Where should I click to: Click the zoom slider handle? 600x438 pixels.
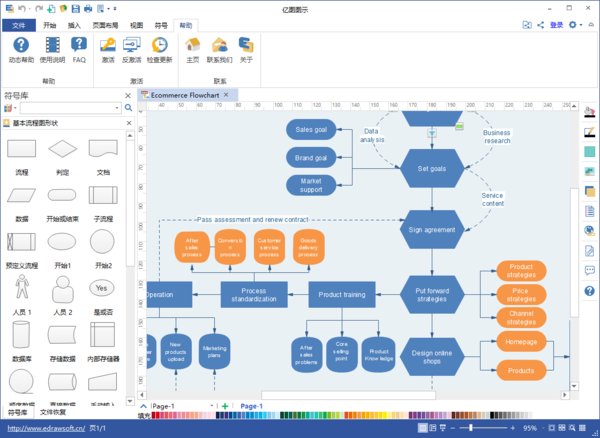[471, 428]
